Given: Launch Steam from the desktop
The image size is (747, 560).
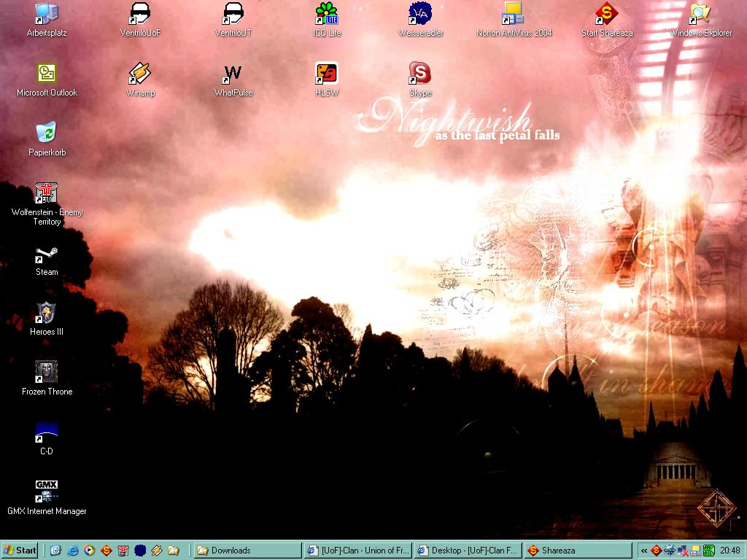Looking at the screenshot, I should [47, 261].
